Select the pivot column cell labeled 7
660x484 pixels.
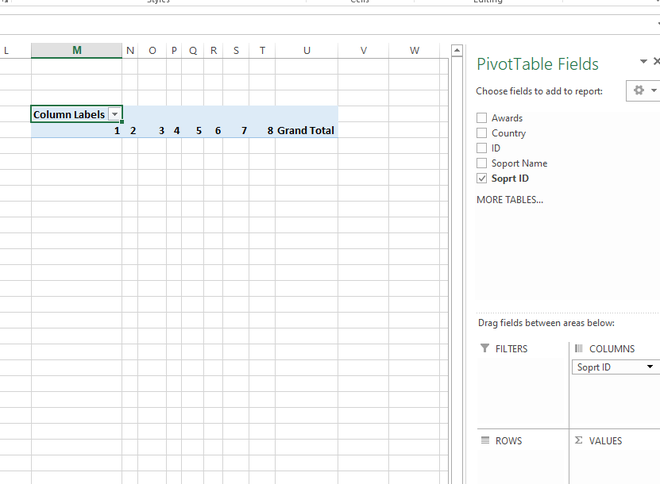(236, 130)
